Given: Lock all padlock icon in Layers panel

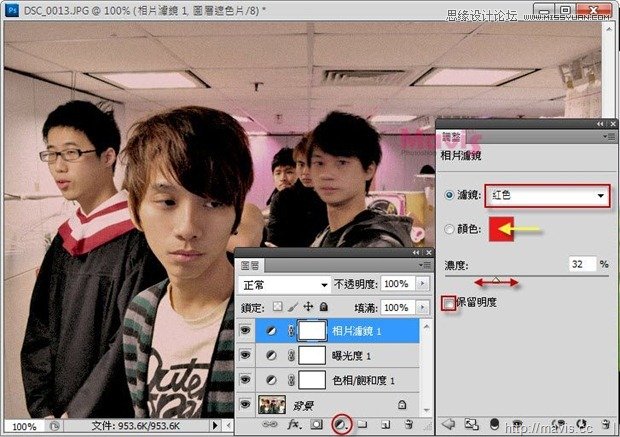Looking at the screenshot, I should (x=323, y=306).
